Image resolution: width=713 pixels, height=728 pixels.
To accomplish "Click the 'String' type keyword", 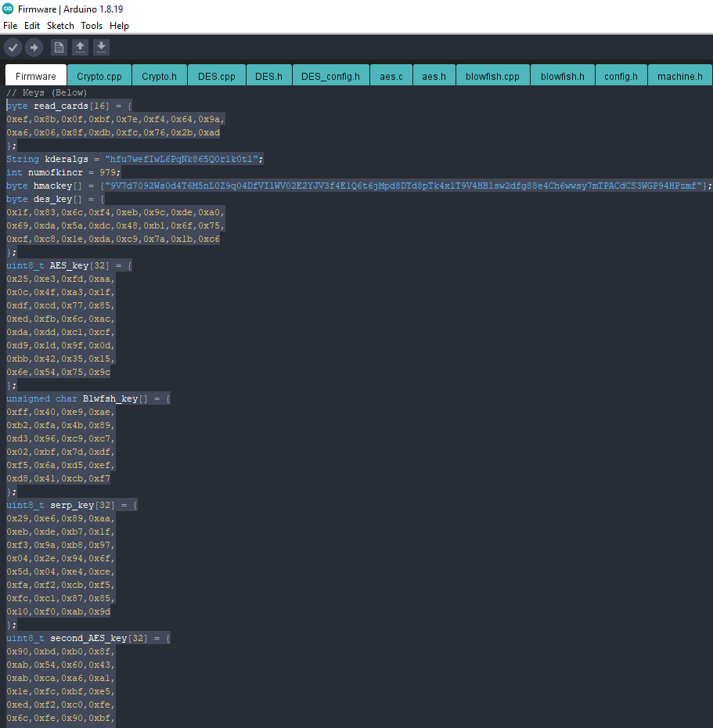I will click(x=23, y=159).
